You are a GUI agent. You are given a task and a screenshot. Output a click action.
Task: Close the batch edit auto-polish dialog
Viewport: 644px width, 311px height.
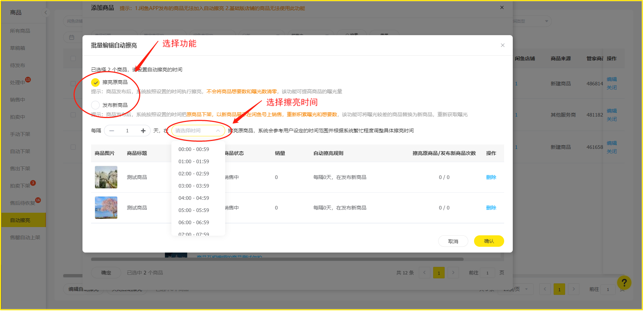tap(502, 45)
